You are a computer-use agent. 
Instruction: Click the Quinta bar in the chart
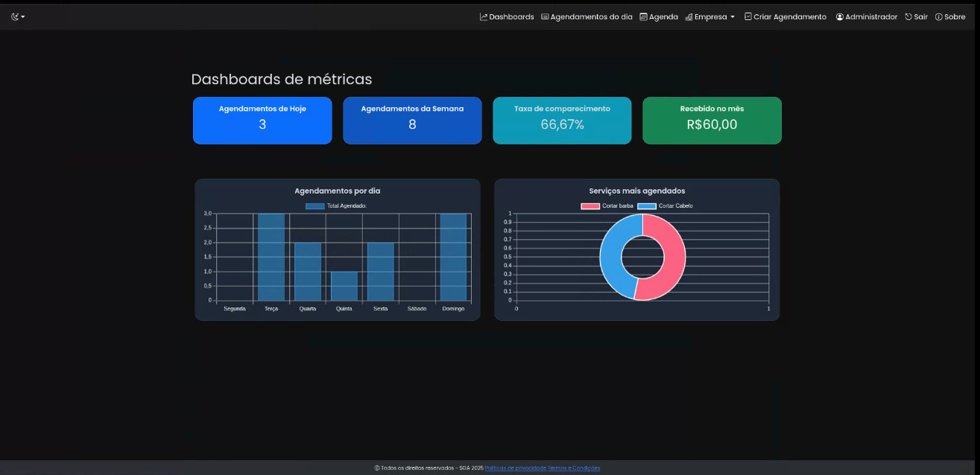pyautogui.click(x=344, y=286)
